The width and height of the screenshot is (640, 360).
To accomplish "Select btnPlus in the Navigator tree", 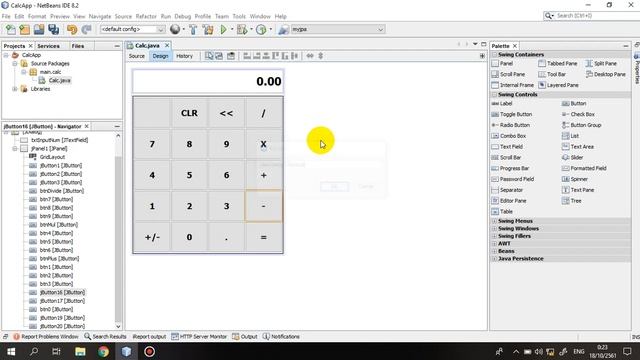I will (x=59, y=258).
